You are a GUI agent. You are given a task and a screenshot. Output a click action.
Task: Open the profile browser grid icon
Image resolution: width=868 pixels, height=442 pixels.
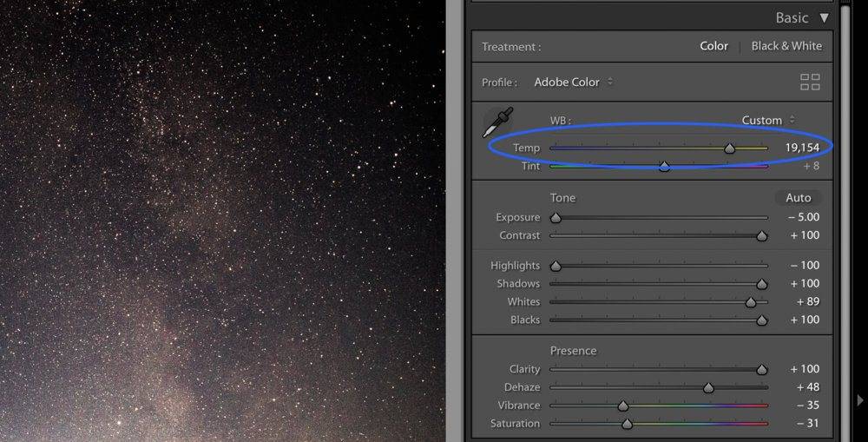click(x=809, y=82)
